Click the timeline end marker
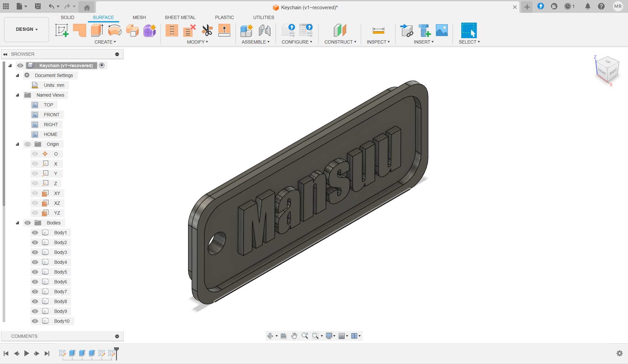The height and width of the screenshot is (364, 628). [116, 353]
